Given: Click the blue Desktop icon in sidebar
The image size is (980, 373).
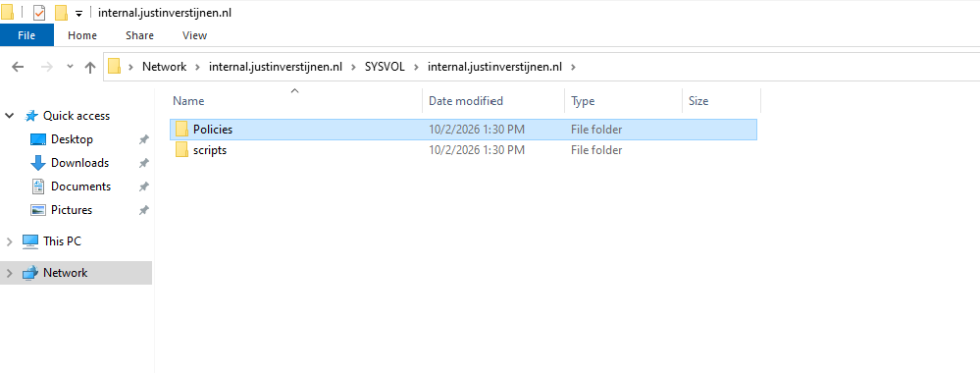Looking at the screenshot, I should coord(38,139).
